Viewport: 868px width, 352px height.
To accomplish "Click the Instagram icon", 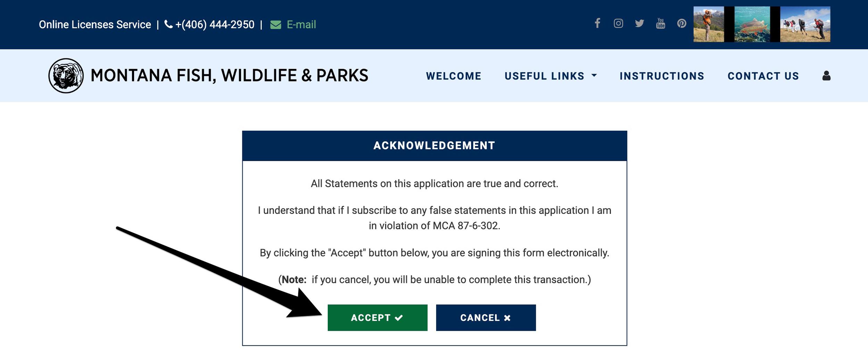I will (619, 24).
